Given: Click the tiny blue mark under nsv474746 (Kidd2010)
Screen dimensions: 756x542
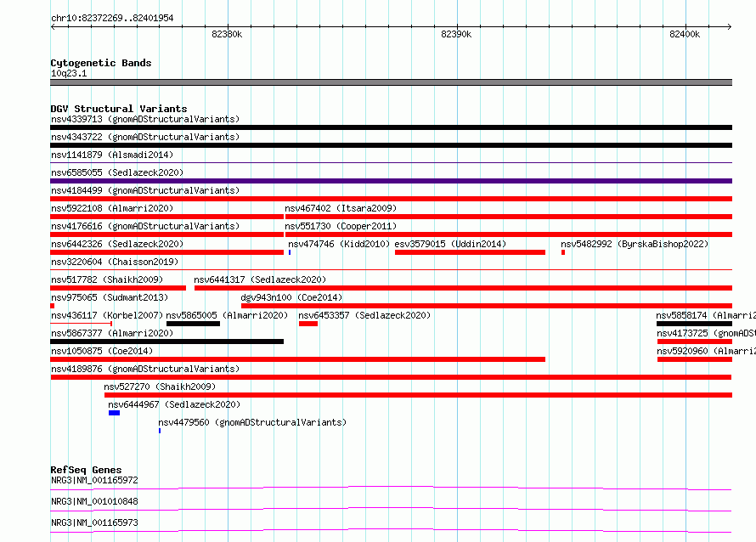Looking at the screenshot, I should 290,252.
